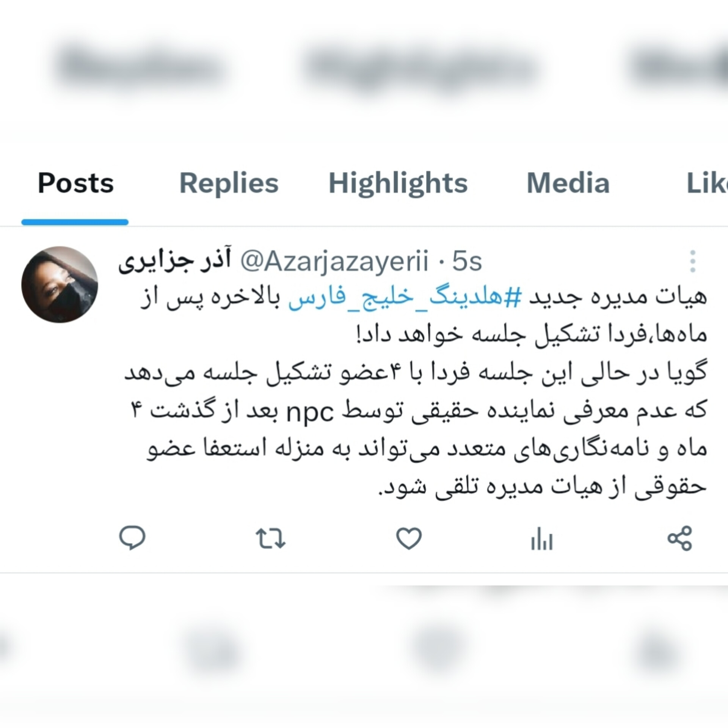Open the tweet via its 5s timestamp
The width and height of the screenshot is (728, 728).
click(x=467, y=261)
